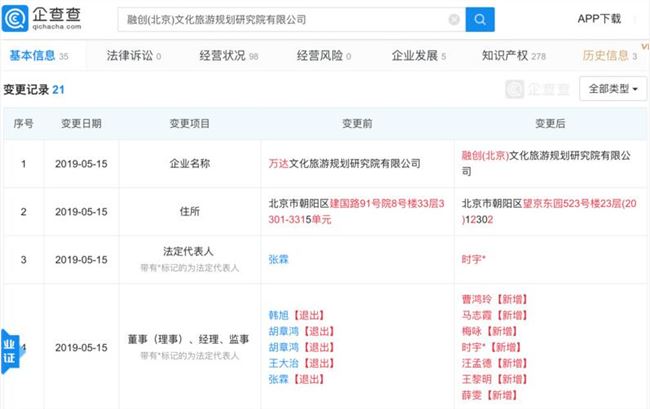Open the 全部类型 filter dropdown
650x409 pixels.
(613, 89)
